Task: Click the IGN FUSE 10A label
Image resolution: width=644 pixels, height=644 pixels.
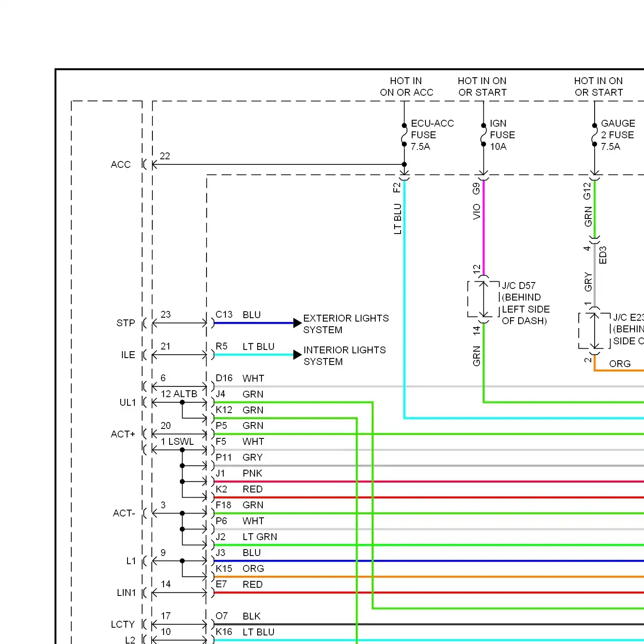Action: click(x=502, y=135)
